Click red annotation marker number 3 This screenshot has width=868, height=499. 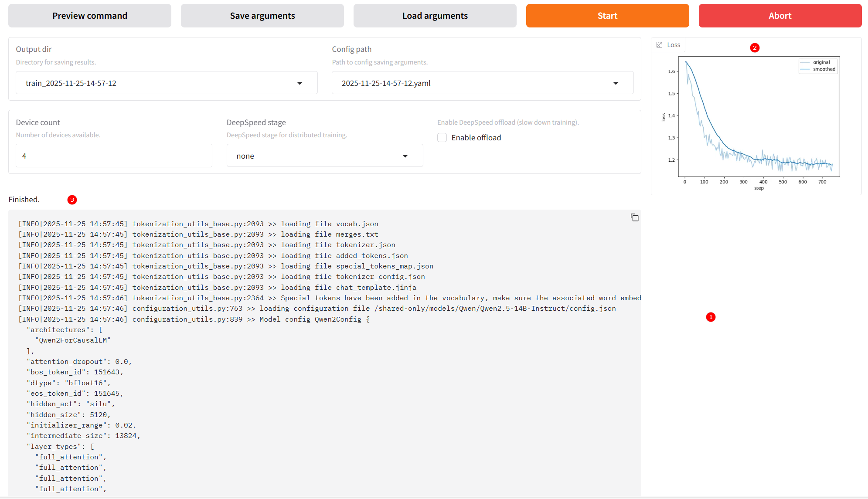point(72,200)
